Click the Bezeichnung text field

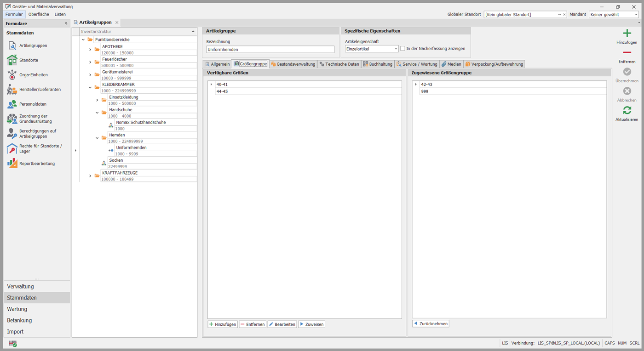270,50
